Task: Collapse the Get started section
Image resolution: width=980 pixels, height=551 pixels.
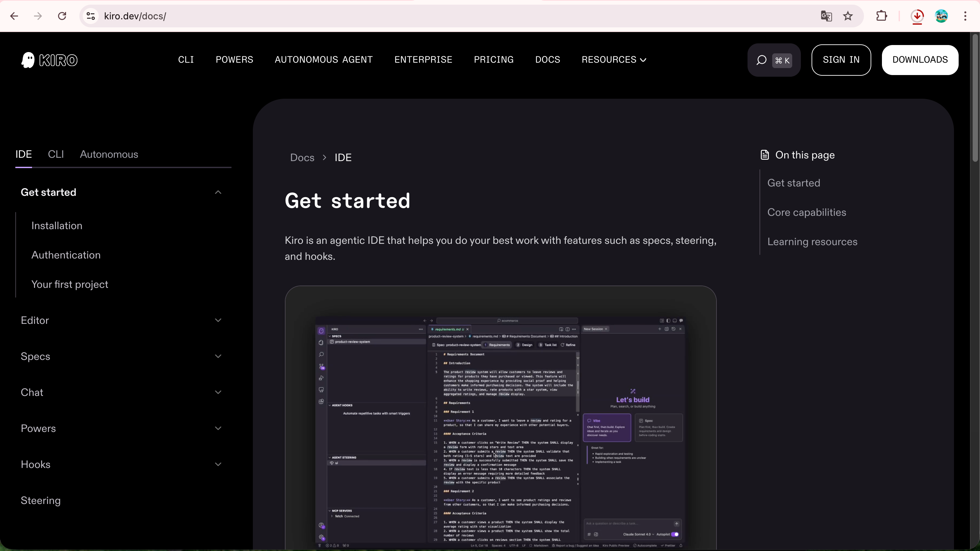Action: click(218, 192)
